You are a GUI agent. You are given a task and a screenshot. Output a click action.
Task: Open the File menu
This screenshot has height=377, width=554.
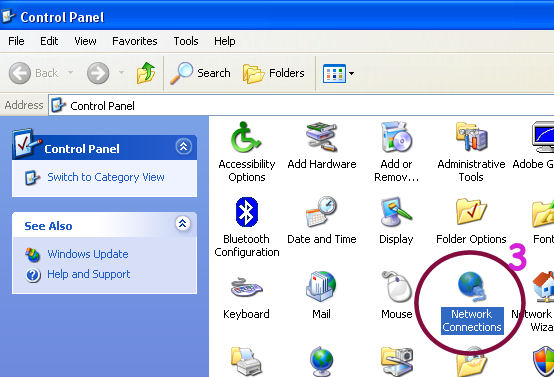(x=16, y=41)
